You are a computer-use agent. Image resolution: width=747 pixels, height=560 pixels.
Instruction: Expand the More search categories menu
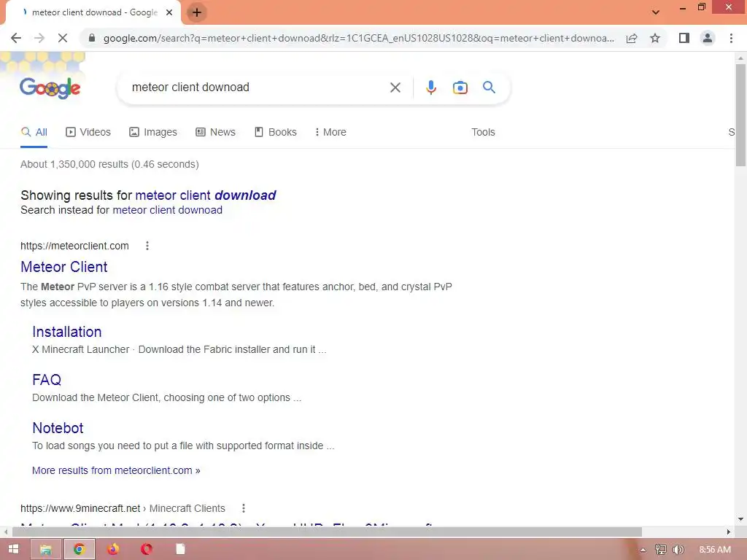coord(330,133)
